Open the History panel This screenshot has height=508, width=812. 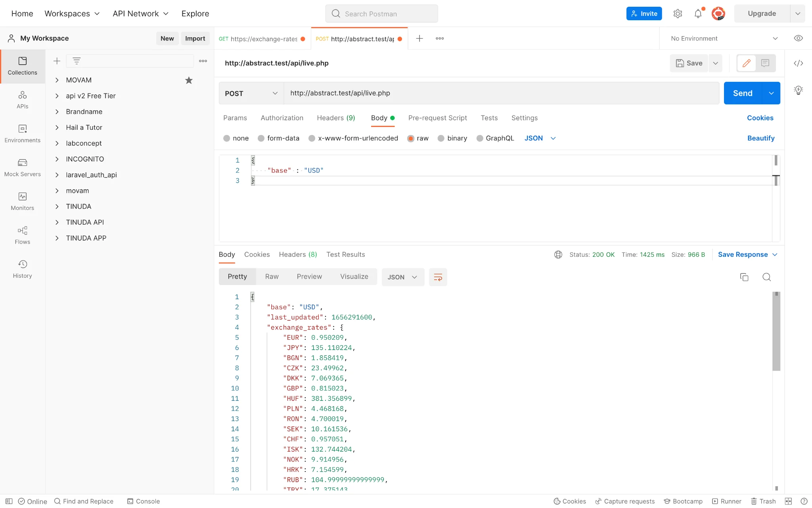coord(22,269)
